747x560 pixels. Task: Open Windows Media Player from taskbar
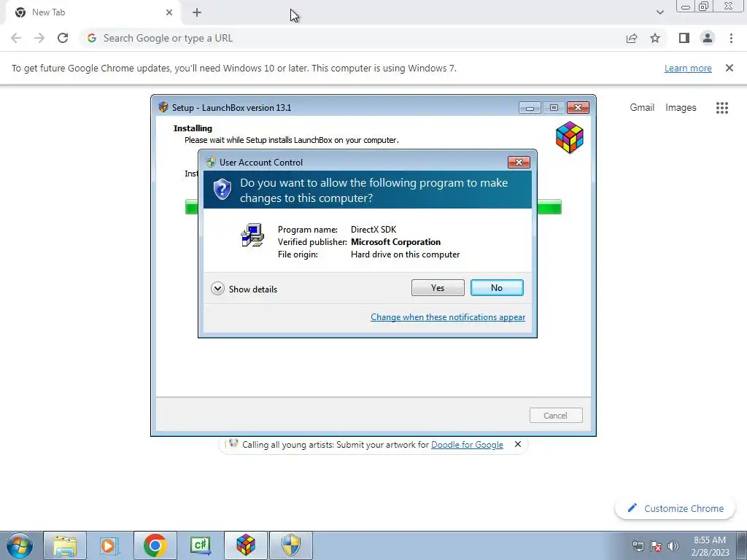(x=109, y=545)
